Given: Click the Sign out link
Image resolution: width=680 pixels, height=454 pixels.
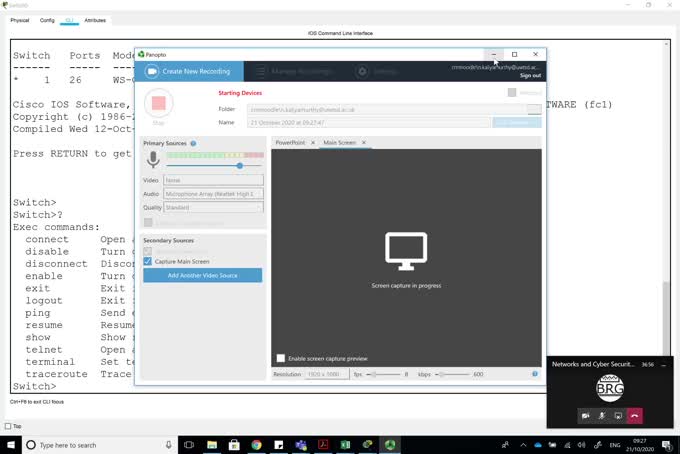Looking at the screenshot, I should pyautogui.click(x=530, y=76).
